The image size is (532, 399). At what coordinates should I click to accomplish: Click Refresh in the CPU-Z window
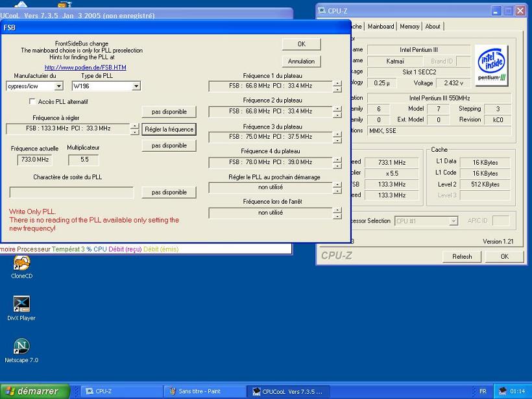tap(462, 256)
